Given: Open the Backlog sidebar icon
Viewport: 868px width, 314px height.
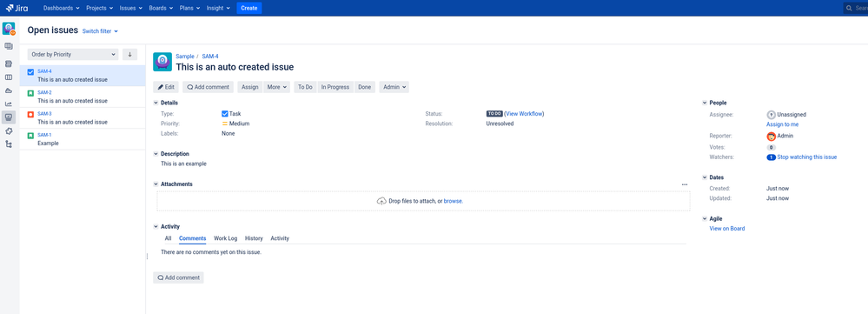Looking at the screenshot, I should pyautogui.click(x=9, y=63).
